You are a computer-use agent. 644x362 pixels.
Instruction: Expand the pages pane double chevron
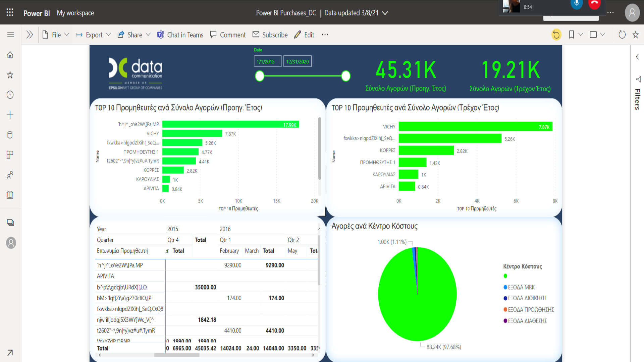point(30,35)
